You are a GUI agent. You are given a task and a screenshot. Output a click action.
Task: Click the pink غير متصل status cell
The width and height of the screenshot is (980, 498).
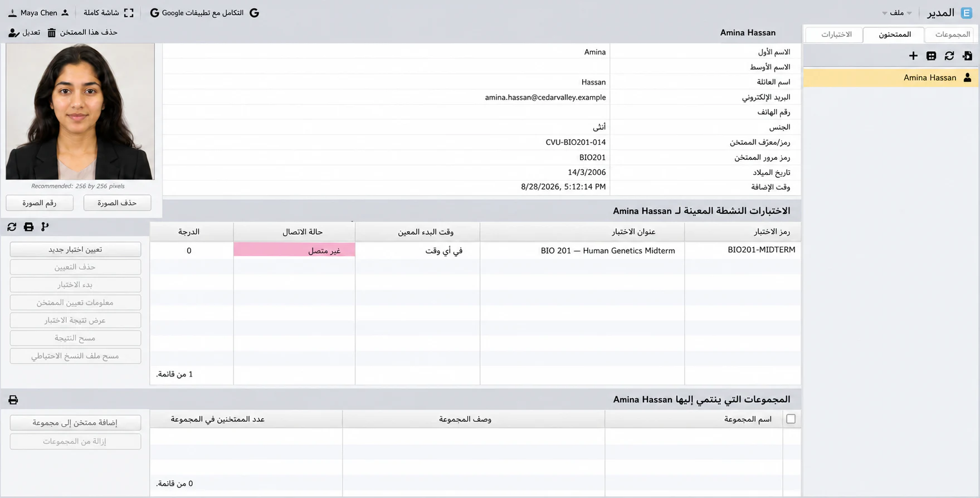coord(294,251)
